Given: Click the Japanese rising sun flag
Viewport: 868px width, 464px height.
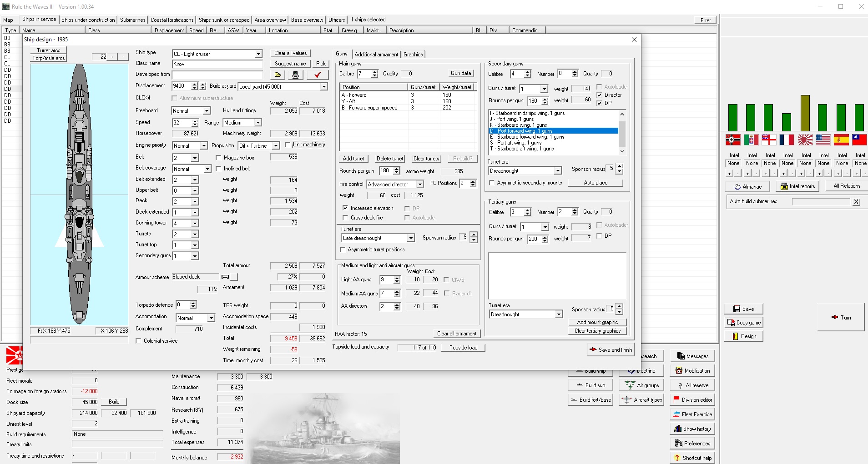Looking at the screenshot, I should click(805, 140).
